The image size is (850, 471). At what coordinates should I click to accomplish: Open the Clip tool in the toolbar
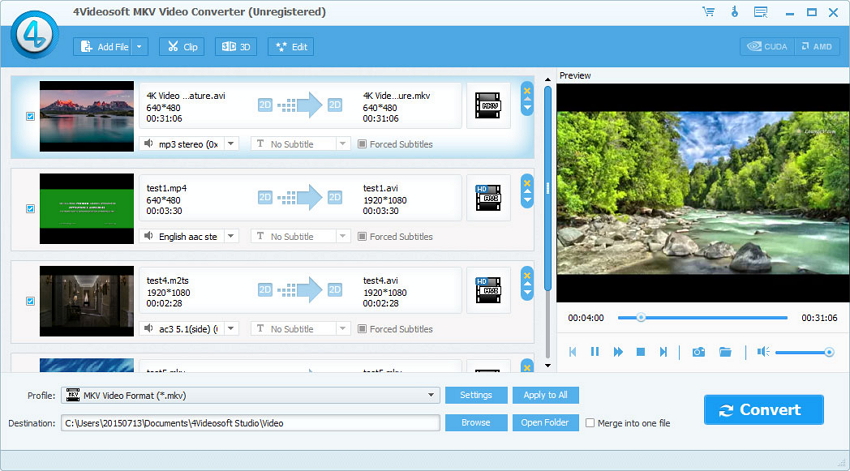tap(181, 47)
